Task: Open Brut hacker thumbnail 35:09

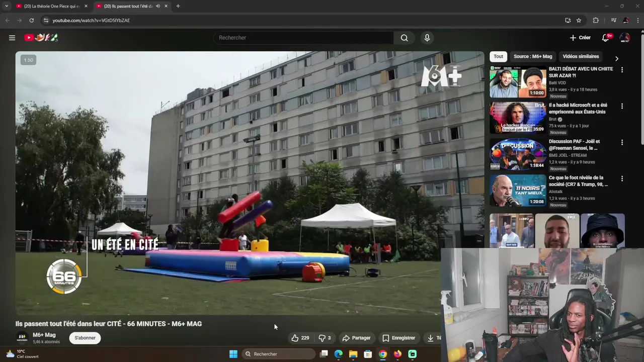Action: click(x=518, y=118)
